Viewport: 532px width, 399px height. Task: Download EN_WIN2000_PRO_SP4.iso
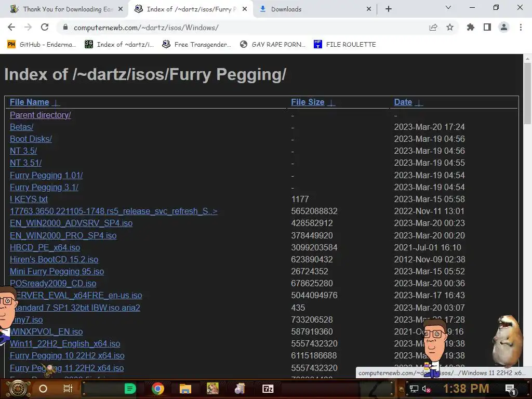[63, 235]
